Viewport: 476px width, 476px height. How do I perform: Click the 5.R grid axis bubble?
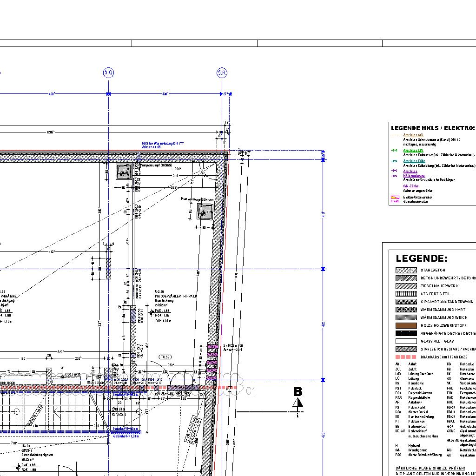click(x=222, y=73)
